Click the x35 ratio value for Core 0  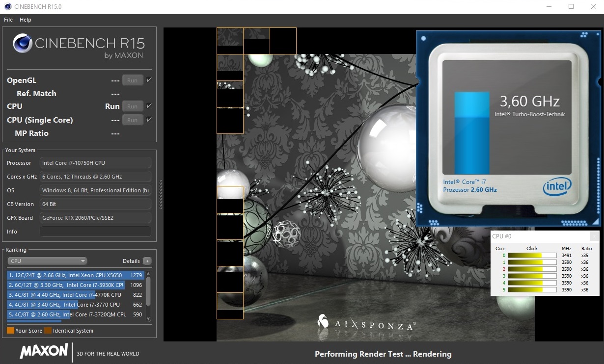(584, 255)
